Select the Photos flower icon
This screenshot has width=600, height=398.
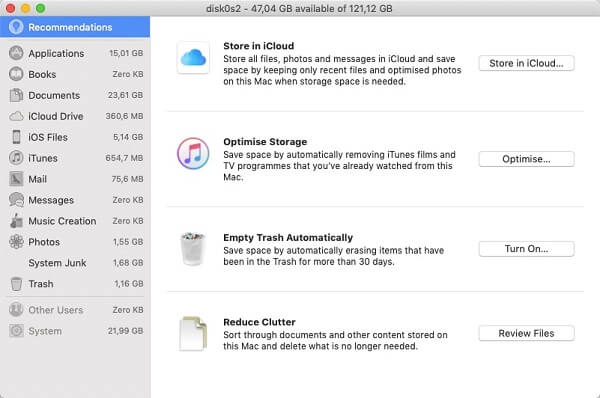pyautogui.click(x=16, y=241)
